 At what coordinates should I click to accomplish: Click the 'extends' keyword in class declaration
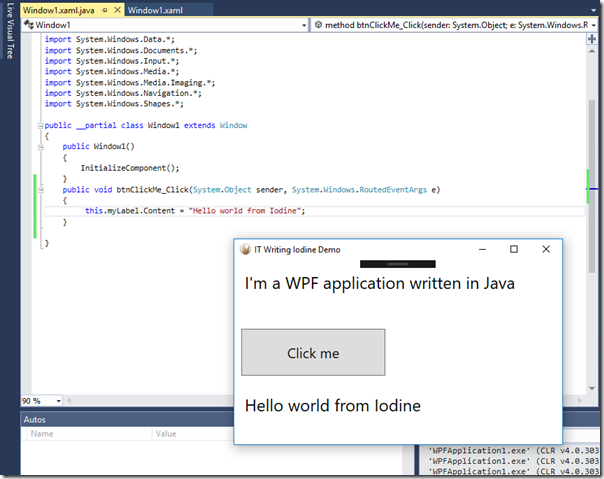[200, 126]
